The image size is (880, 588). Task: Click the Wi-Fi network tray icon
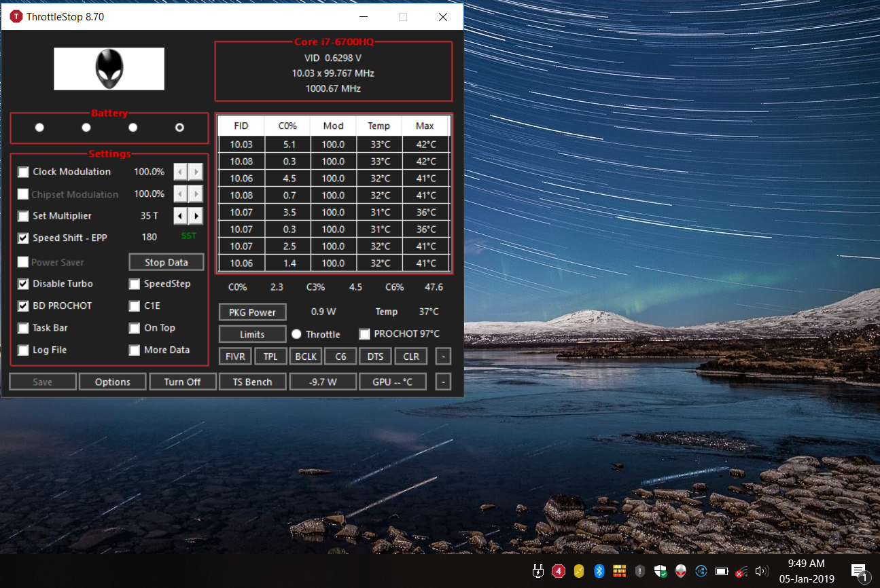tap(741, 571)
